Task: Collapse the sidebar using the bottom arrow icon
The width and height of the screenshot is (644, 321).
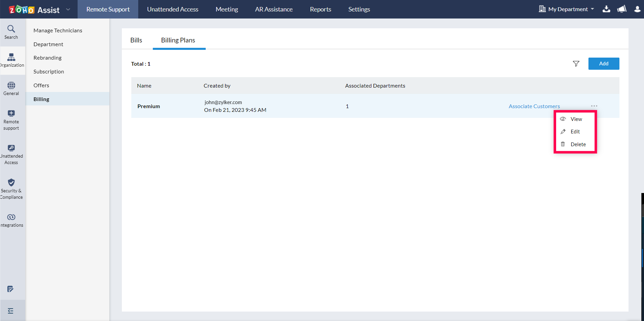Action: (x=11, y=310)
